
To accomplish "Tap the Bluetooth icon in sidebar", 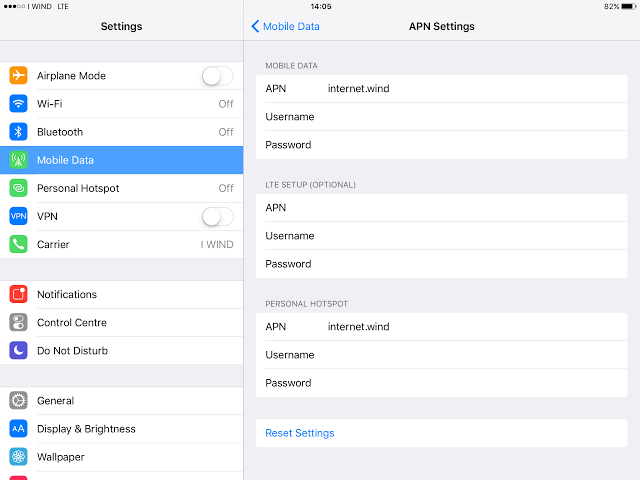I will [18, 132].
